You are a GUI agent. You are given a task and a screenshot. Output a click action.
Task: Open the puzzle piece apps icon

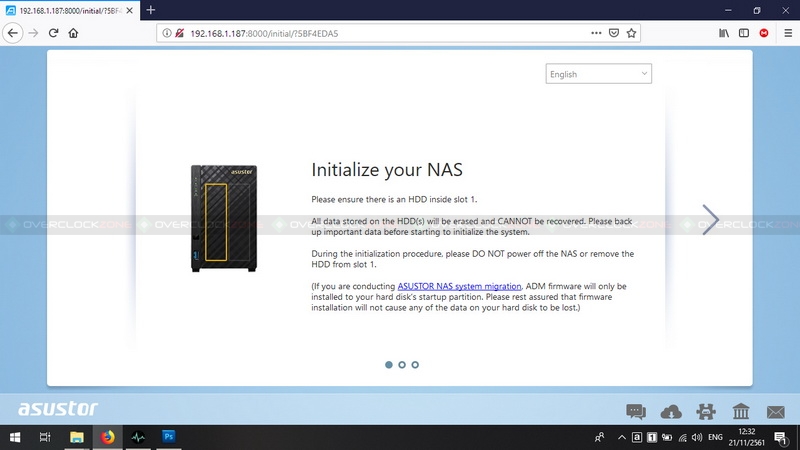click(x=706, y=411)
